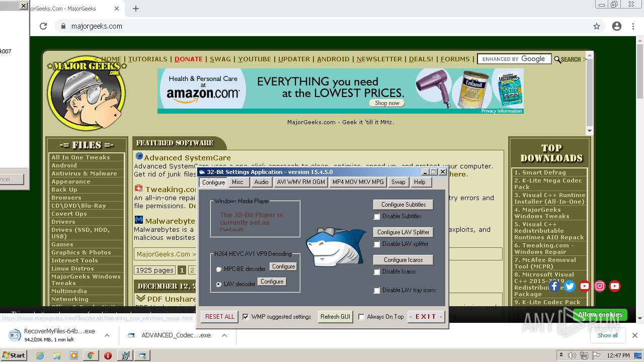644x362 pixels.
Task: Click the Refresh GUI button
Action: 336,317
